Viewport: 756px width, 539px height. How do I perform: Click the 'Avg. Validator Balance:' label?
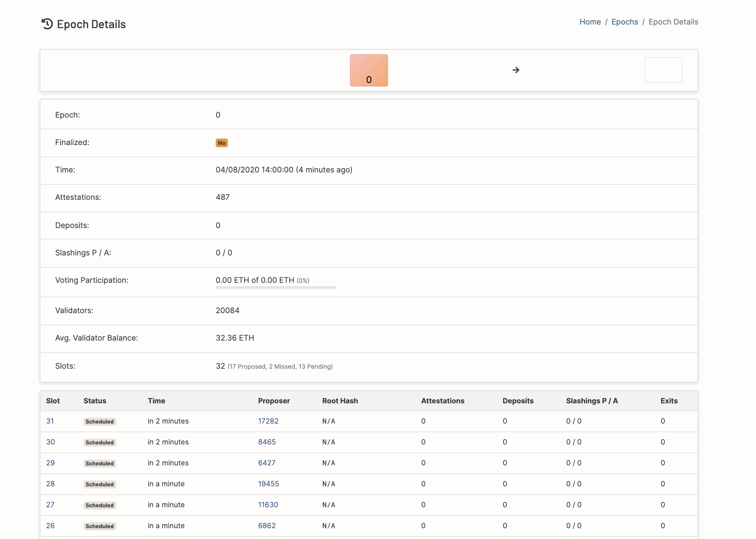click(97, 338)
